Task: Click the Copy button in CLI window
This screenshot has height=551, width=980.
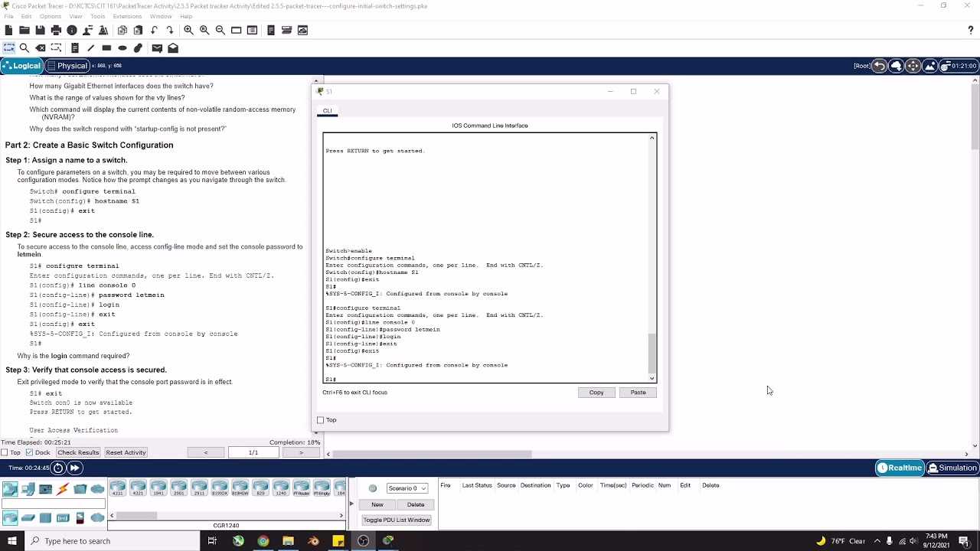Action: 596,393
